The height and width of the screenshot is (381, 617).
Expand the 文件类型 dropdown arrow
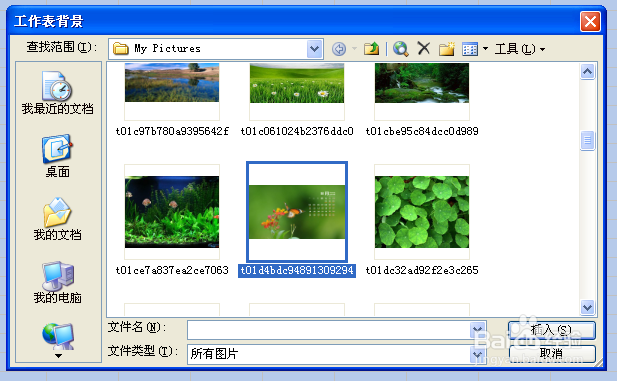pos(478,354)
